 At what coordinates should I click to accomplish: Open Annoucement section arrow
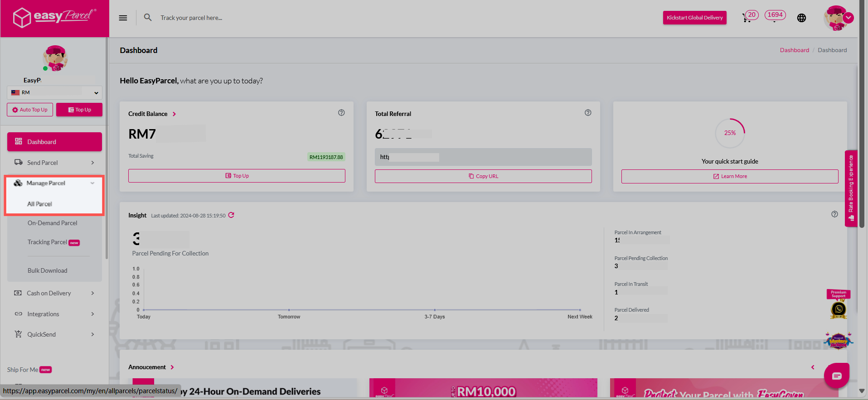[172, 367]
